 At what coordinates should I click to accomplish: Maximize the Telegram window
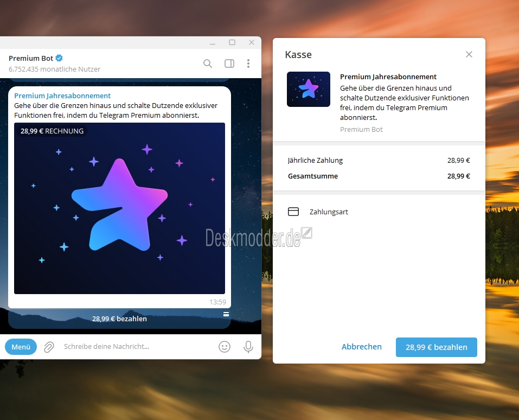pos(232,42)
